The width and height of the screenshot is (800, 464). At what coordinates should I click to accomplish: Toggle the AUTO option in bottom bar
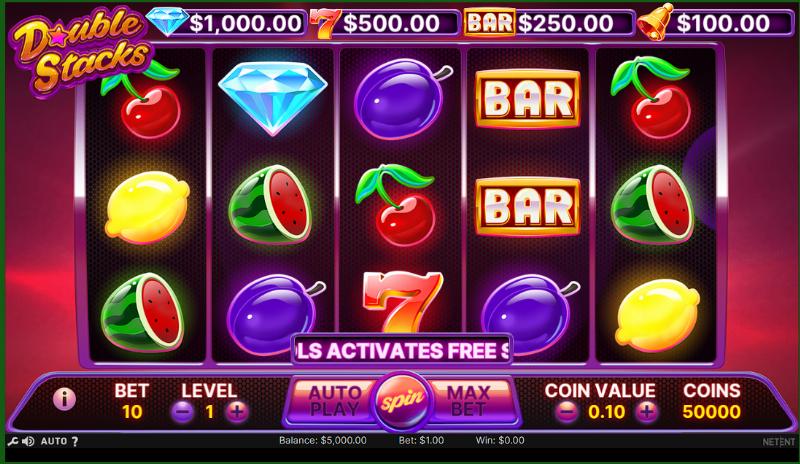click(54, 441)
